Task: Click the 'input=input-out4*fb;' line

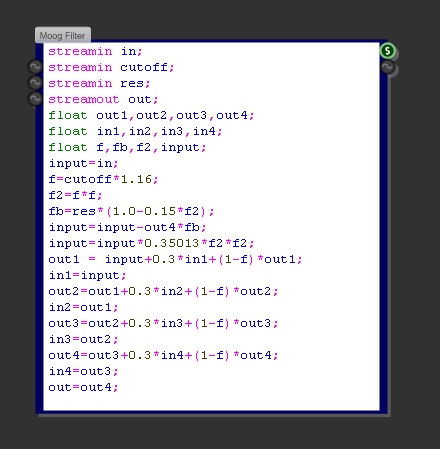Action: [x=127, y=227]
